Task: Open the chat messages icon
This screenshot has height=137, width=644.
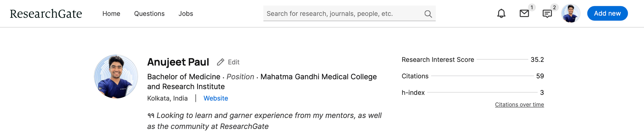Action: coord(547,14)
